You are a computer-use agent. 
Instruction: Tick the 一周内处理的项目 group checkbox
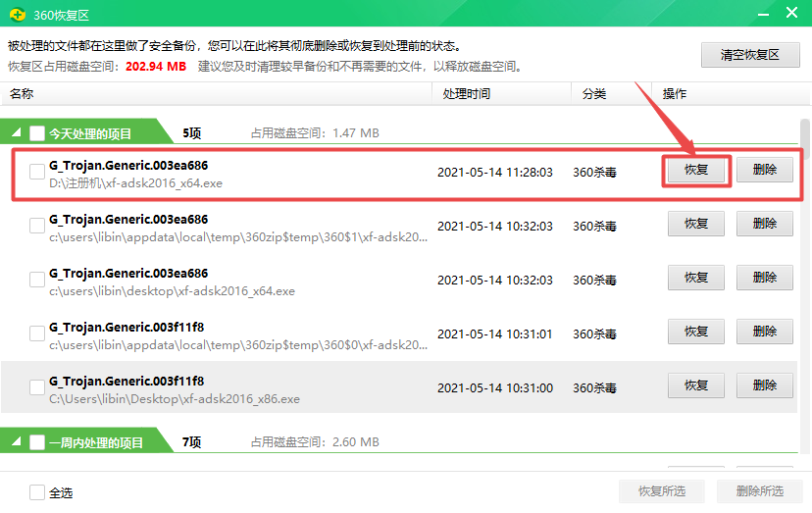(x=37, y=442)
